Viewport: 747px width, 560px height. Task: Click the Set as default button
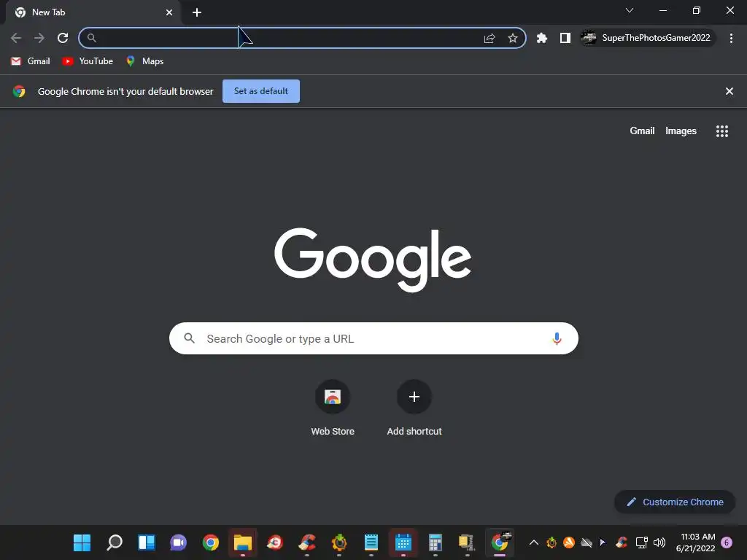(x=261, y=91)
